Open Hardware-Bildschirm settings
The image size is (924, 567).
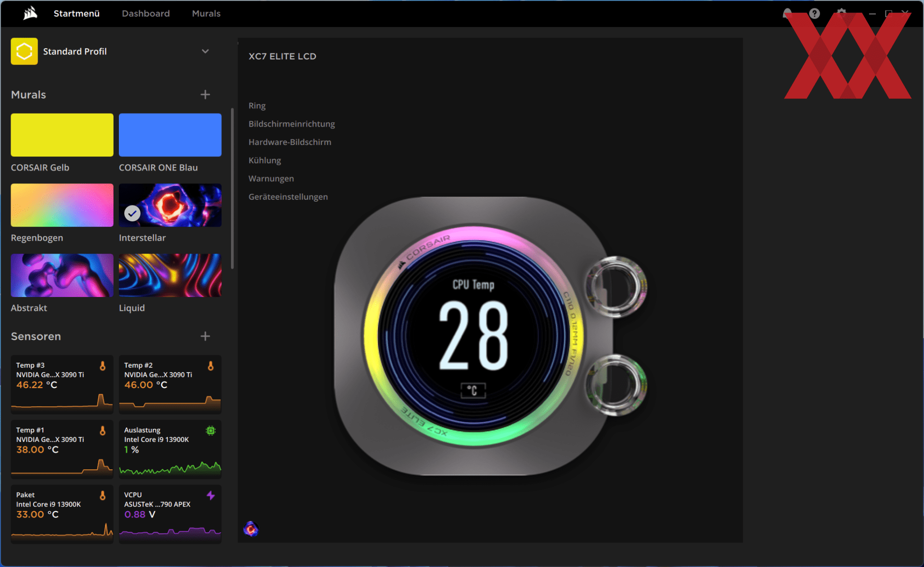(x=290, y=142)
